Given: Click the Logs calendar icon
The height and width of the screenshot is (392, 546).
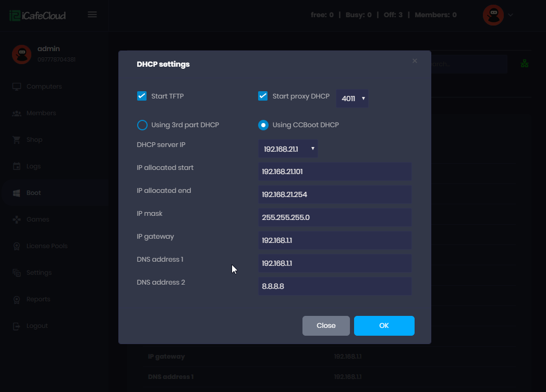Looking at the screenshot, I should tap(16, 166).
